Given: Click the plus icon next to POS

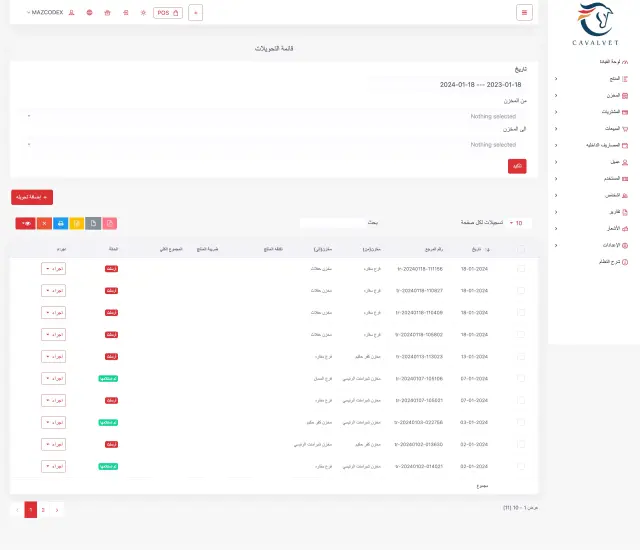Looking at the screenshot, I should pos(196,13).
